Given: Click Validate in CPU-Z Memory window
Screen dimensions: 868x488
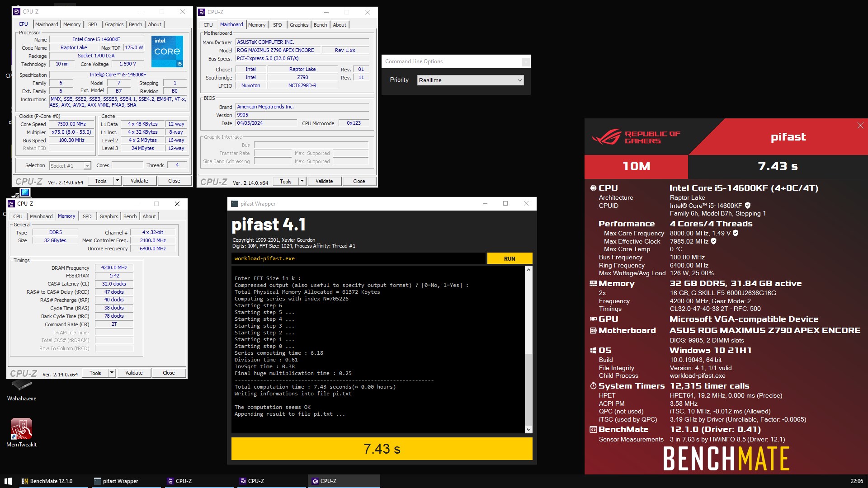Looking at the screenshot, I should [x=134, y=373].
